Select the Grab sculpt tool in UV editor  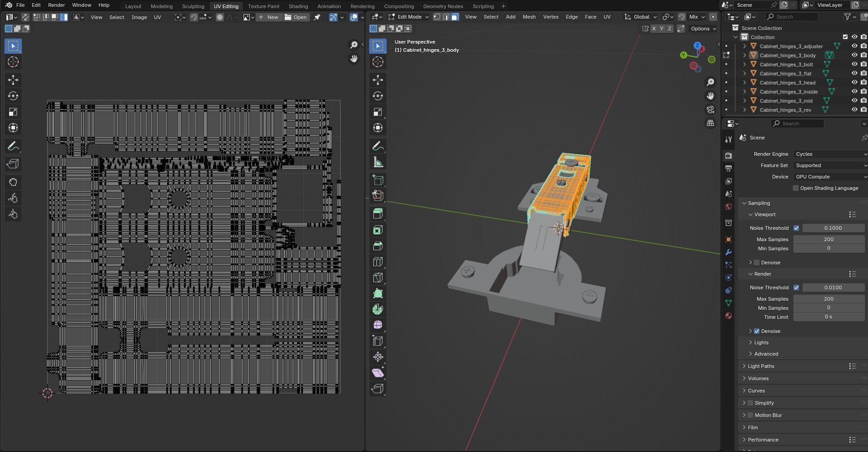pos(13,182)
